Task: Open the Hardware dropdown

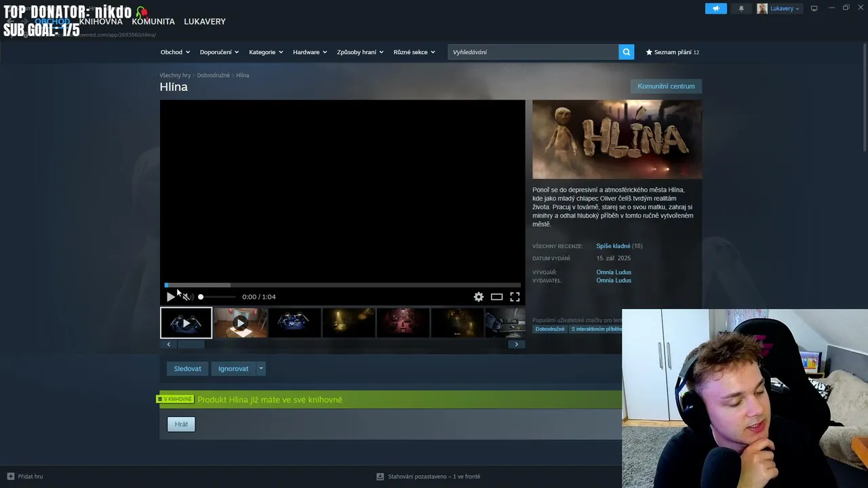Action: click(310, 52)
